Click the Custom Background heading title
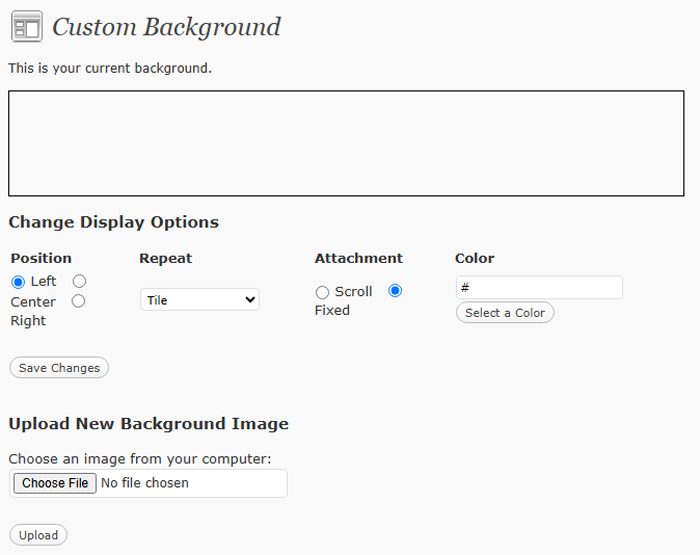 tap(166, 27)
